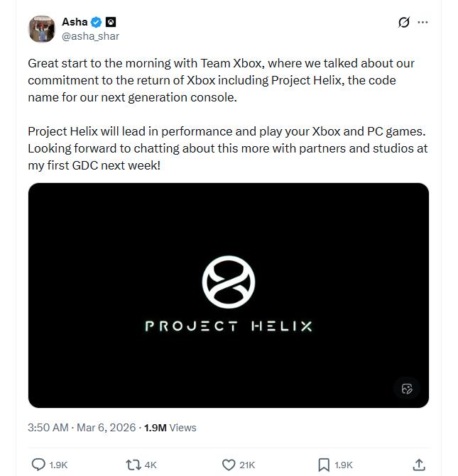458x476 pixels.
Task: Open the three-dot more options menu
Action: tap(423, 22)
